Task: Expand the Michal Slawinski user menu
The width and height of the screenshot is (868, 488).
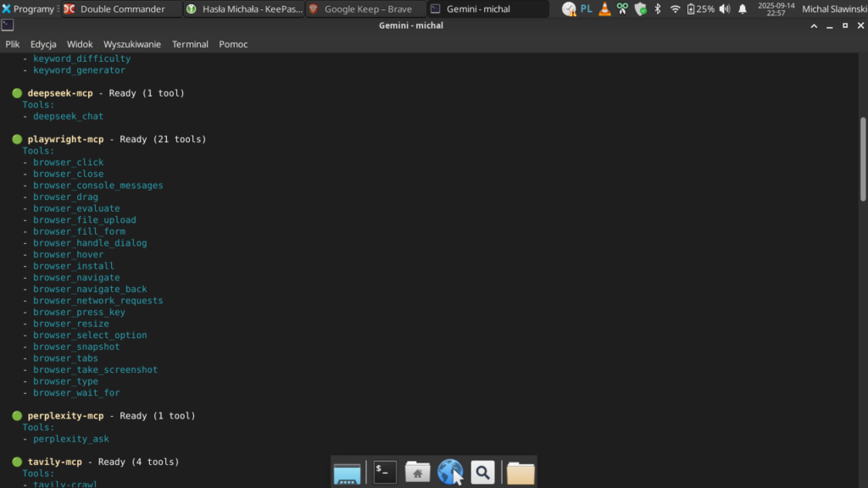Action: coord(833,9)
